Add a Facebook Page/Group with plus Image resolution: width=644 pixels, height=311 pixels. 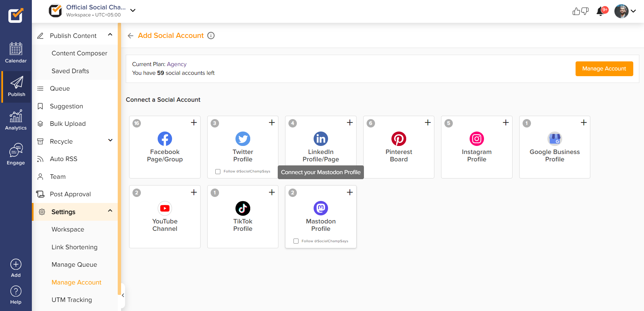point(194,122)
